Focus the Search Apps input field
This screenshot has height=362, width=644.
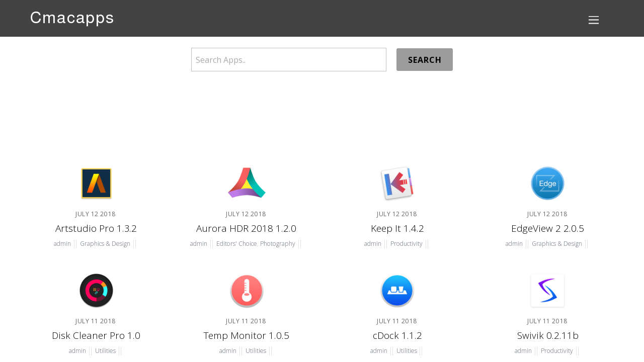click(289, 60)
